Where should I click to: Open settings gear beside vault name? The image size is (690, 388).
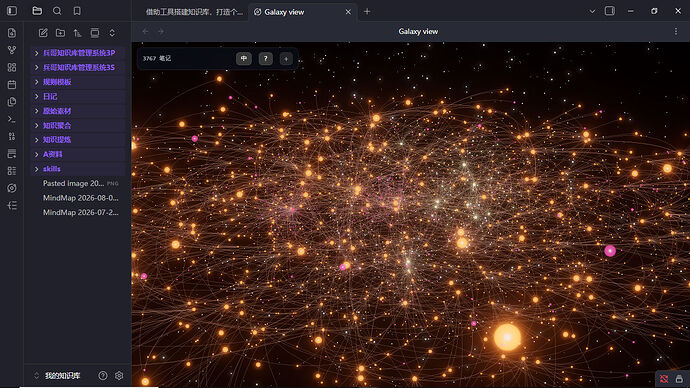[x=119, y=376]
